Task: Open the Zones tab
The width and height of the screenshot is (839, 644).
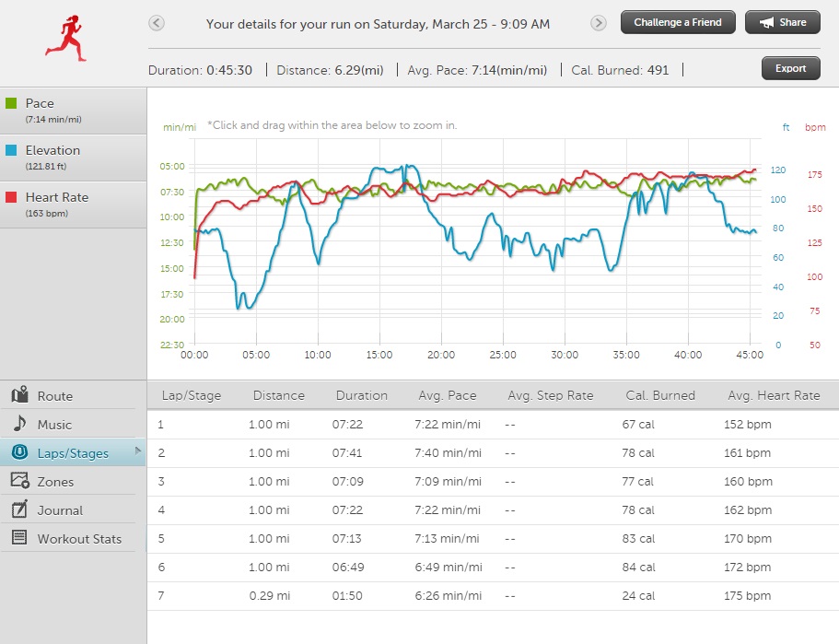Action: pos(55,482)
